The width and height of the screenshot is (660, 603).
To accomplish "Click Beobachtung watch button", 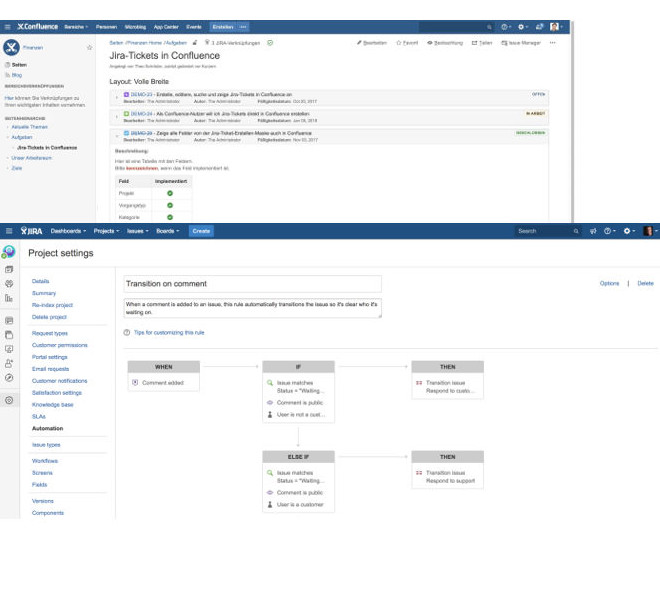I will (445, 43).
